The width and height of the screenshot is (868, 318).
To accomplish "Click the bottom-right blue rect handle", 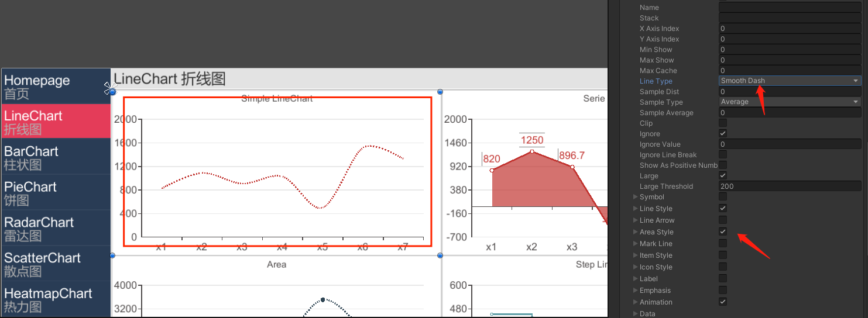I will pos(440,255).
